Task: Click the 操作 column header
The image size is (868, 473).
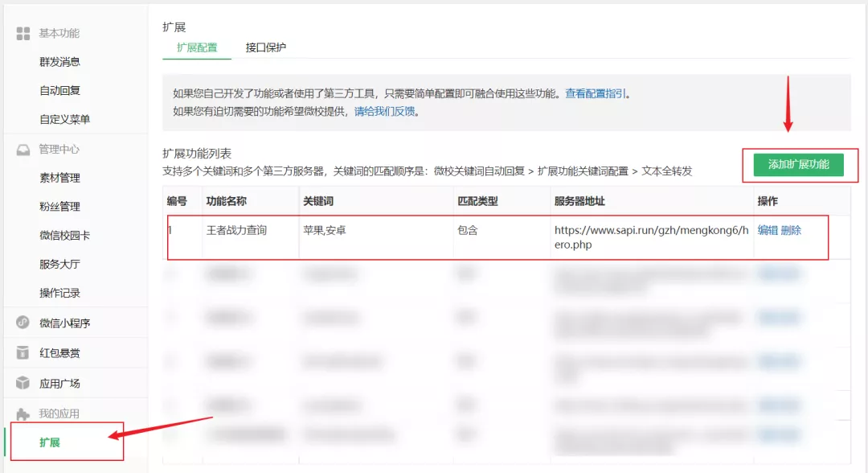Action: pyautogui.click(x=768, y=201)
